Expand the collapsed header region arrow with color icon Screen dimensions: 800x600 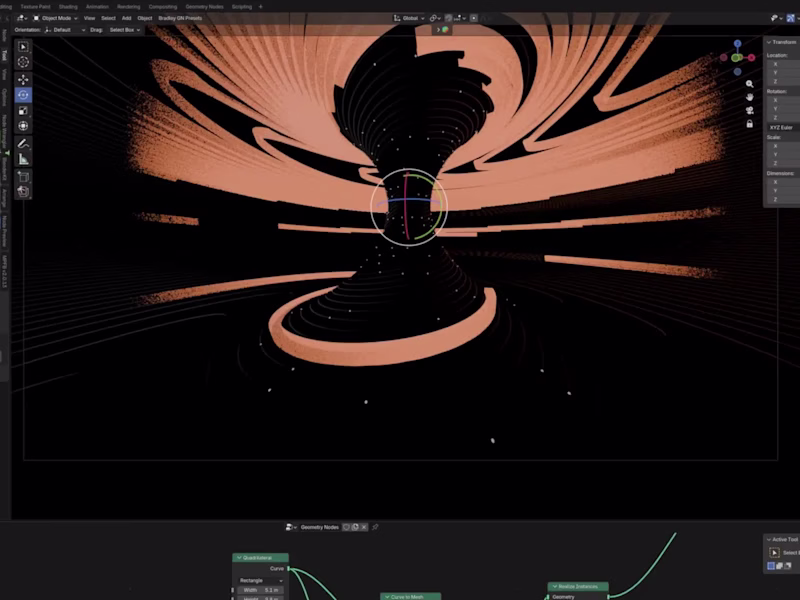[x=438, y=30]
